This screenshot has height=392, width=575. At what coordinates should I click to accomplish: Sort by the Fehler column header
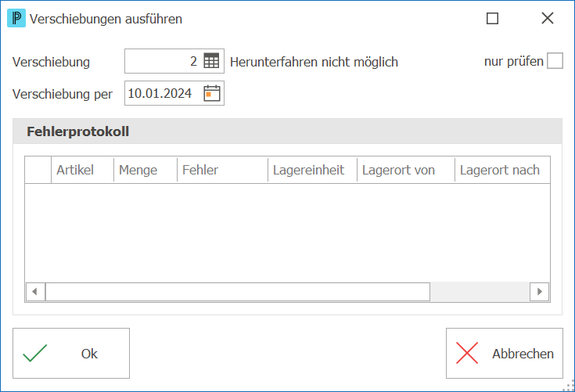(x=223, y=170)
